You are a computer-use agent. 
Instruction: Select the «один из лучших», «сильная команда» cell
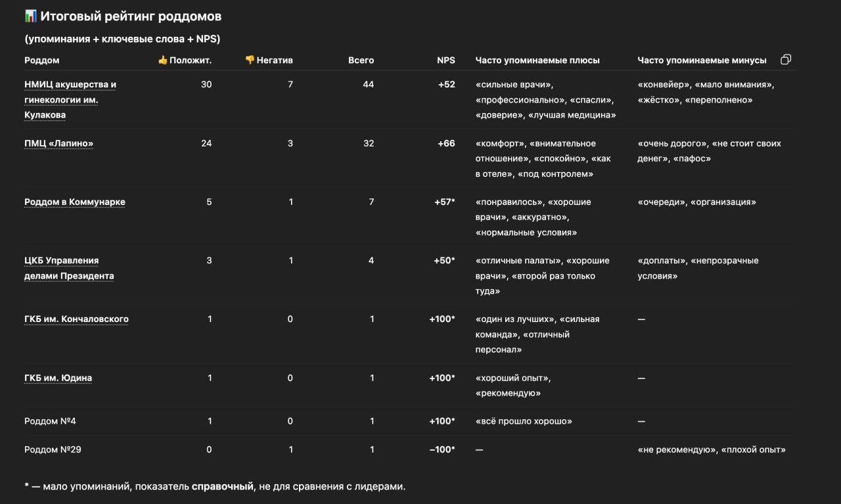click(537, 334)
